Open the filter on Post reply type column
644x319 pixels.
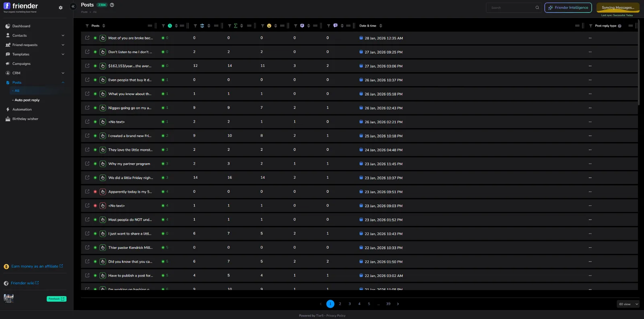[590, 26]
